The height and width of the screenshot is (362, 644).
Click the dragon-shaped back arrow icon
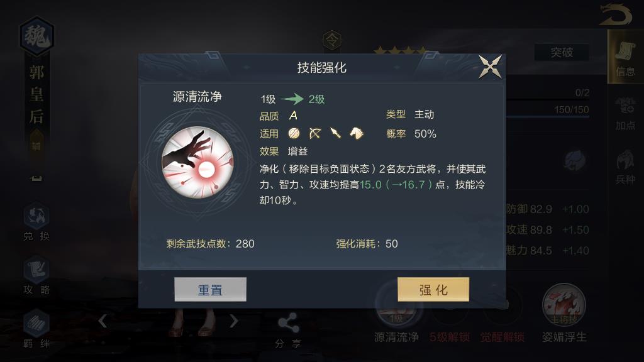click(615, 15)
